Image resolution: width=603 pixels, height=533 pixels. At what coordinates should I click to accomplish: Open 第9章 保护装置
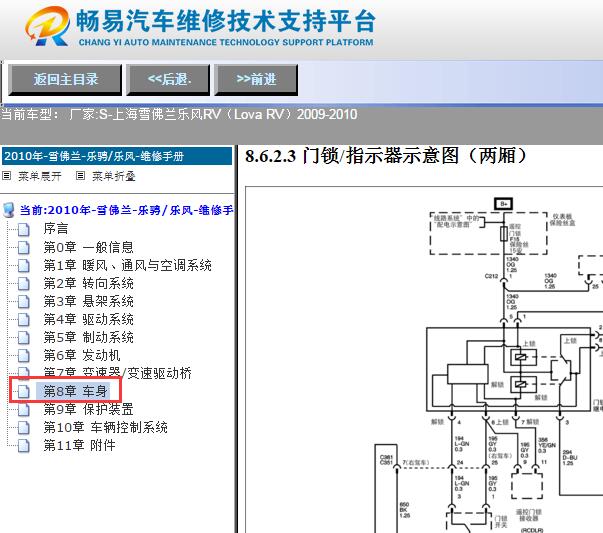[x=88, y=409]
